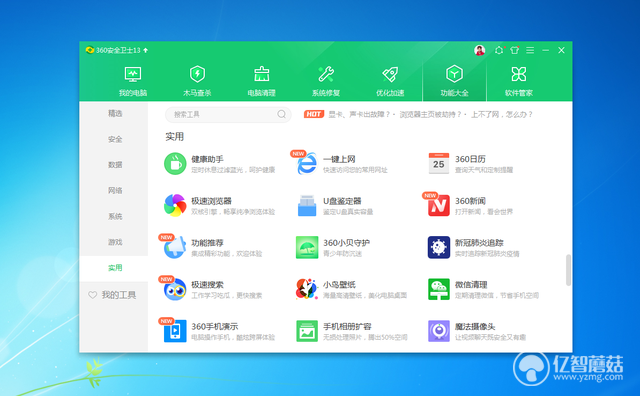Open 功能推荐 megaphone icon
This screenshot has height=396, width=640.
pyautogui.click(x=175, y=247)
